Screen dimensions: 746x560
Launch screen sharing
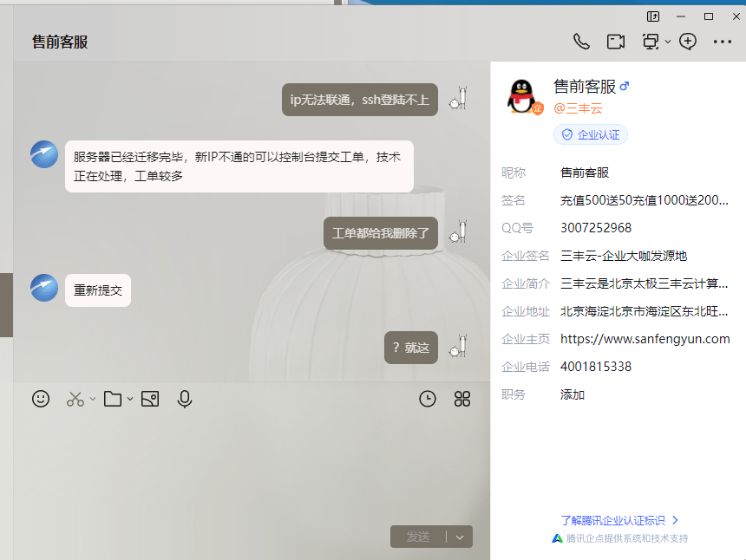point(651,41)
